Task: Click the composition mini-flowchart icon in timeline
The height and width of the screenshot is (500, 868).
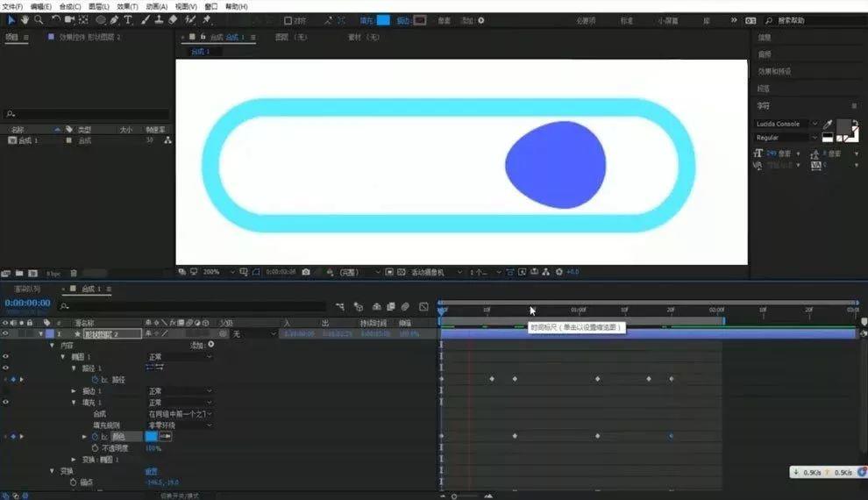Action: (340, 306)
